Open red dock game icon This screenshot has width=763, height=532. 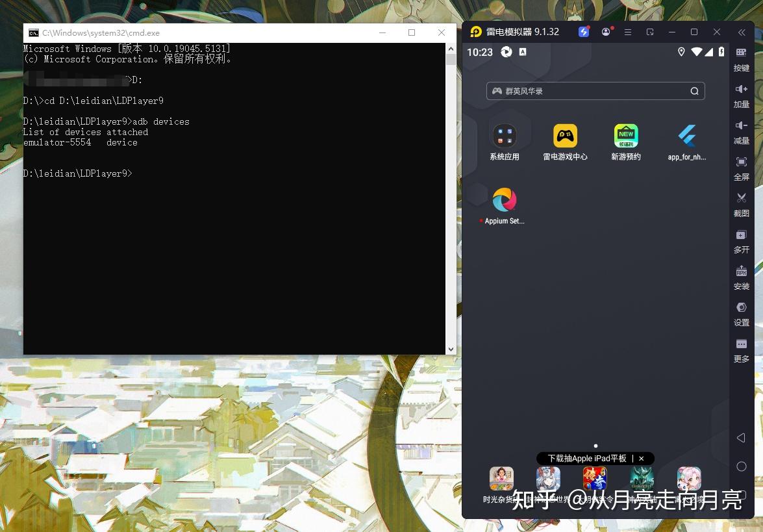point(595,479)
